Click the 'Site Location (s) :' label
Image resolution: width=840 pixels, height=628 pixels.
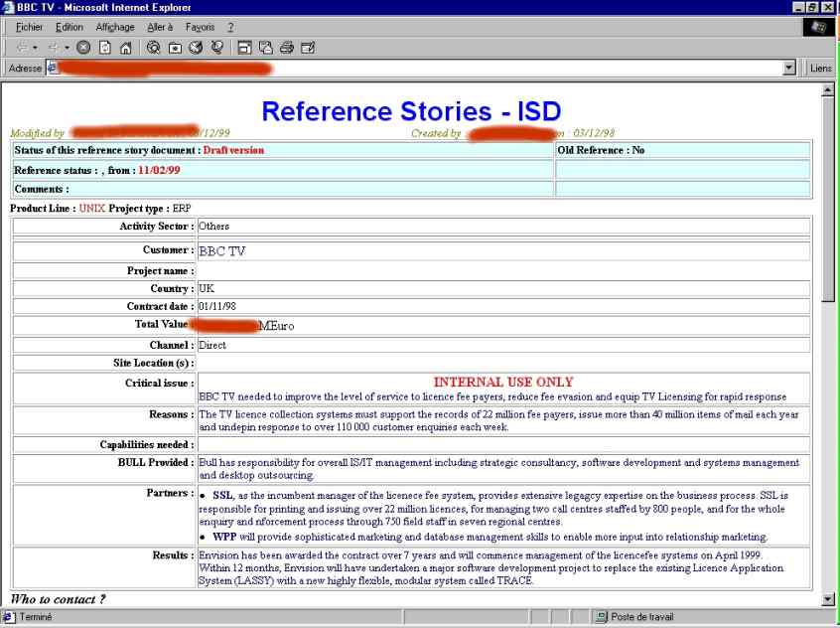pos(154,363)
